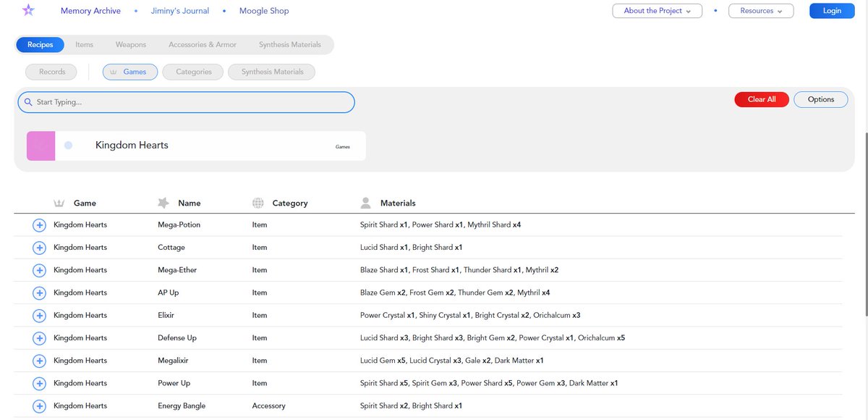Click the Defense Up name cell

[177, 338]
